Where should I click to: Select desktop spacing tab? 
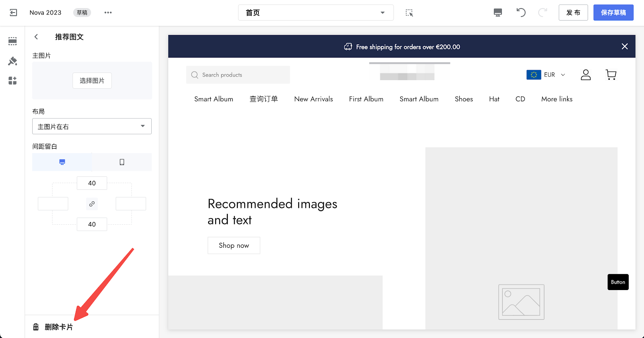pos(62,162)
